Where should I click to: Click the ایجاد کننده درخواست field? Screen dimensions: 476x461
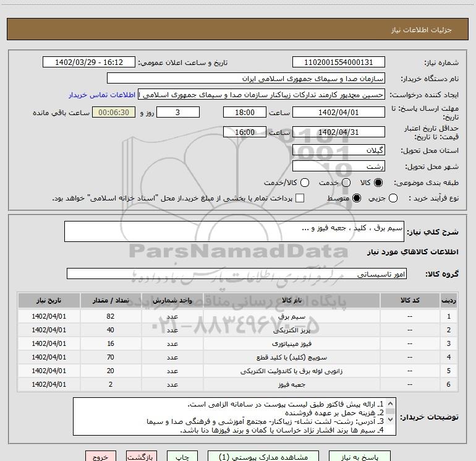point(261,95)
